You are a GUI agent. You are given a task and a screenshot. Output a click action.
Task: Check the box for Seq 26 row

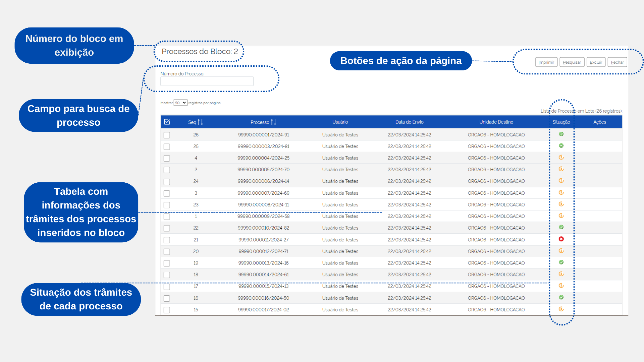pyautogui.click(x=167, y=135)
